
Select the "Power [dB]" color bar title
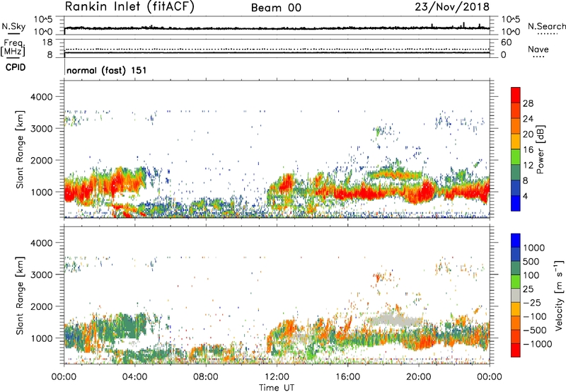(541, 149)
